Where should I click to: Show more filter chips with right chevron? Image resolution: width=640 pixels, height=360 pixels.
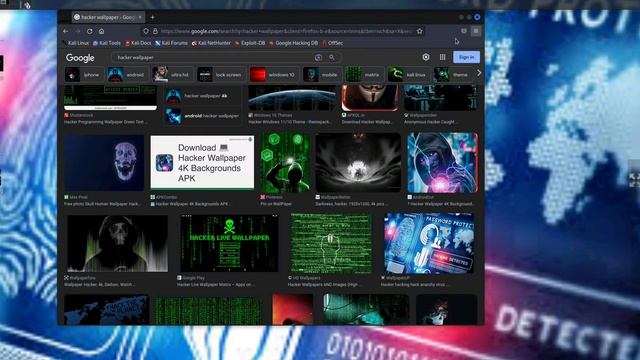click(479, 73)
